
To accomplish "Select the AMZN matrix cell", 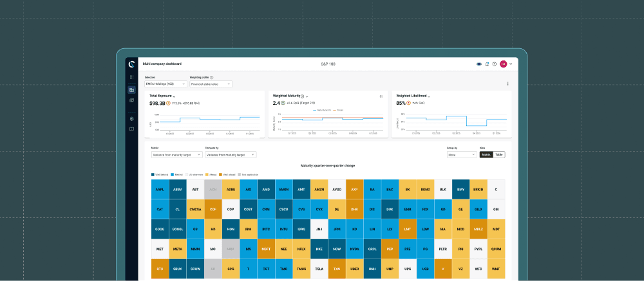I will click(x=319, y=190).
